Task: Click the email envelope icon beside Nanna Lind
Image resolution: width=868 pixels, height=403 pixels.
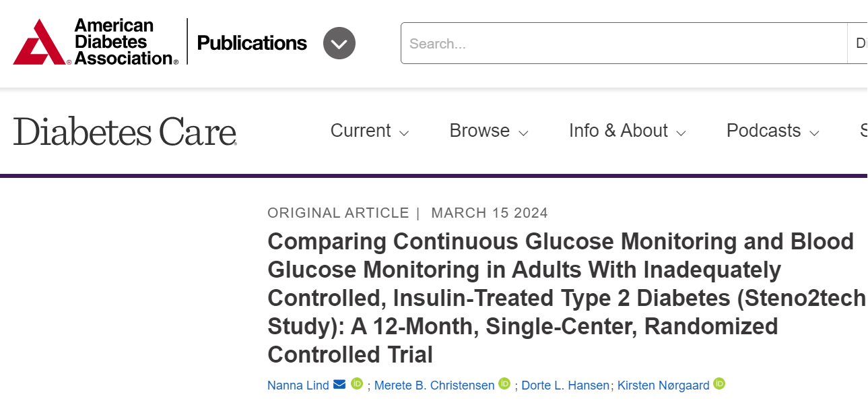Action: (x=339, y=384)
